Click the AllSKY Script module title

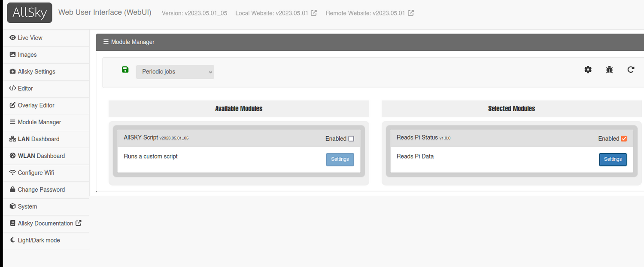[x=141, y=138]
